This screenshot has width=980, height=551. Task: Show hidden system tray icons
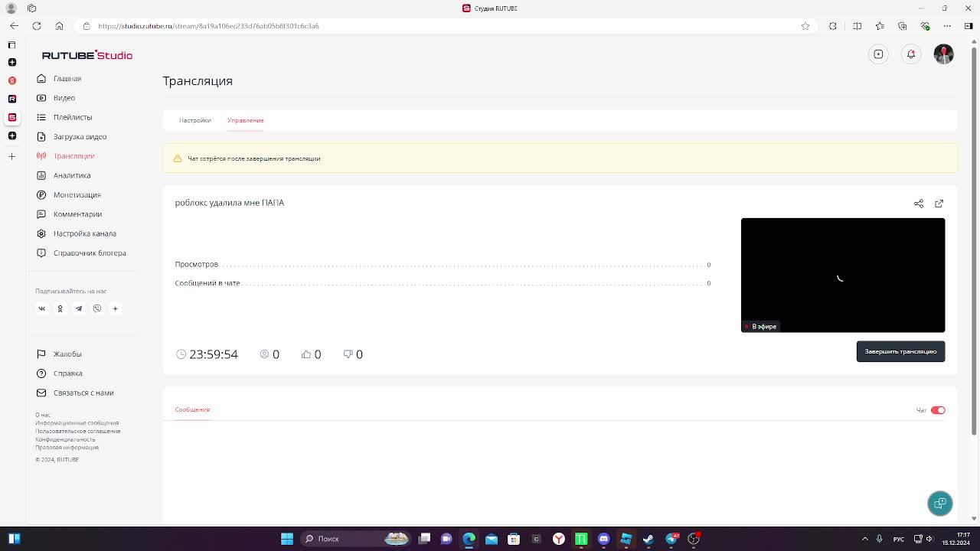pos(865,539)
